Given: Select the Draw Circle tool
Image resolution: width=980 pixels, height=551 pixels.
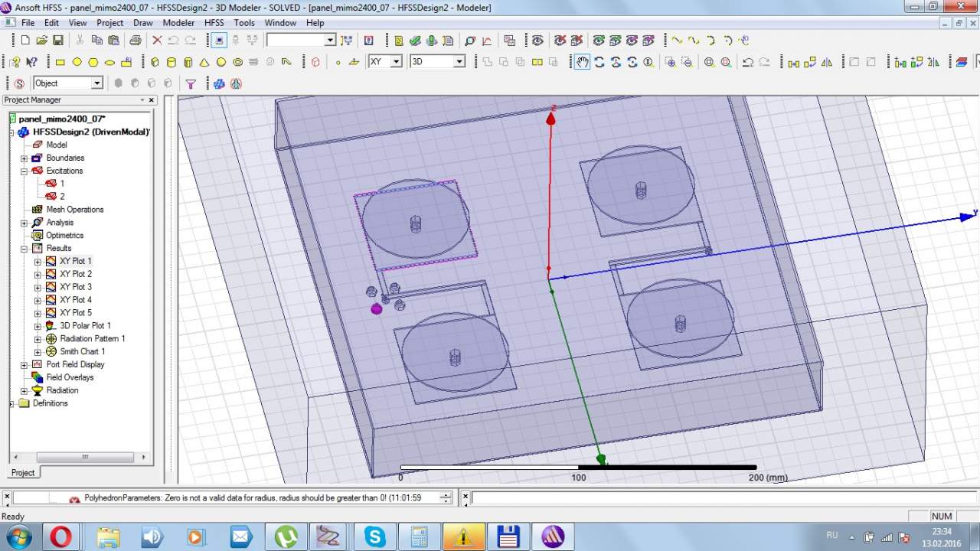Looking at the screenshot, I should (x=77, y=62).
